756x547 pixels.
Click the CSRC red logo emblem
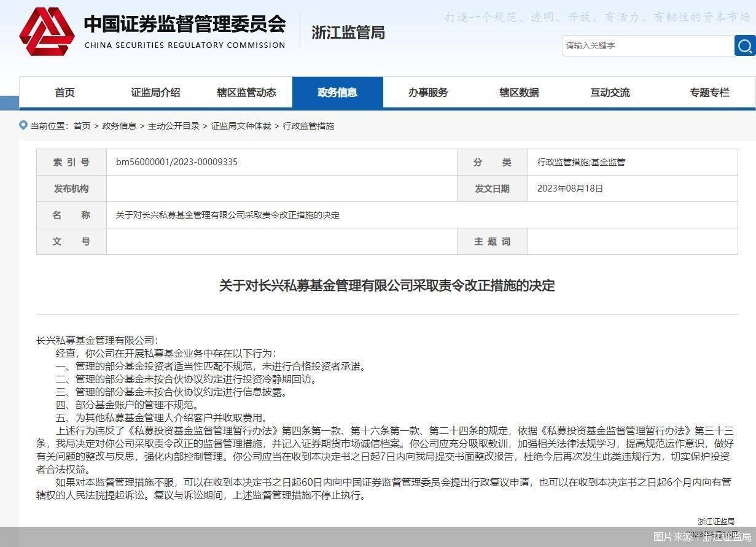click(x=47, y=32)
